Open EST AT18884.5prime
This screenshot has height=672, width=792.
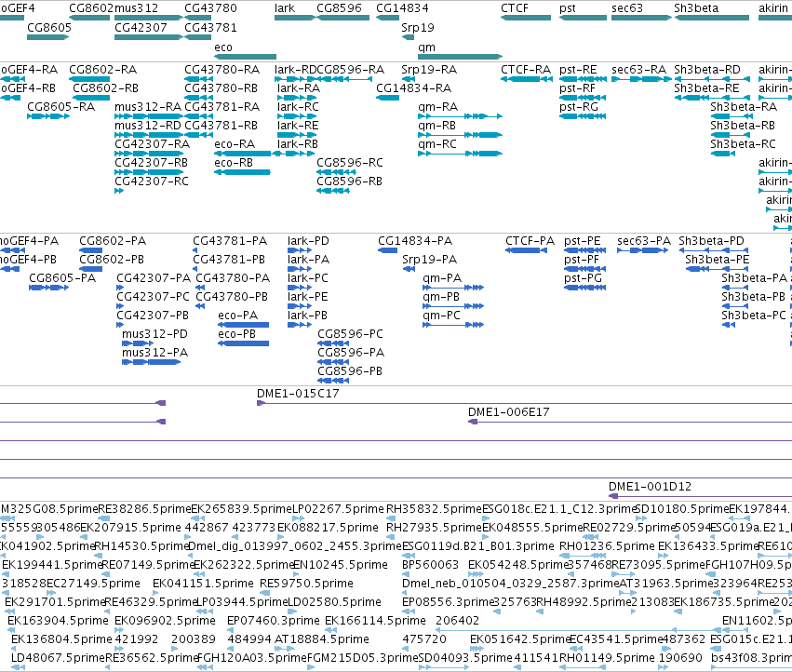(284, 649)
